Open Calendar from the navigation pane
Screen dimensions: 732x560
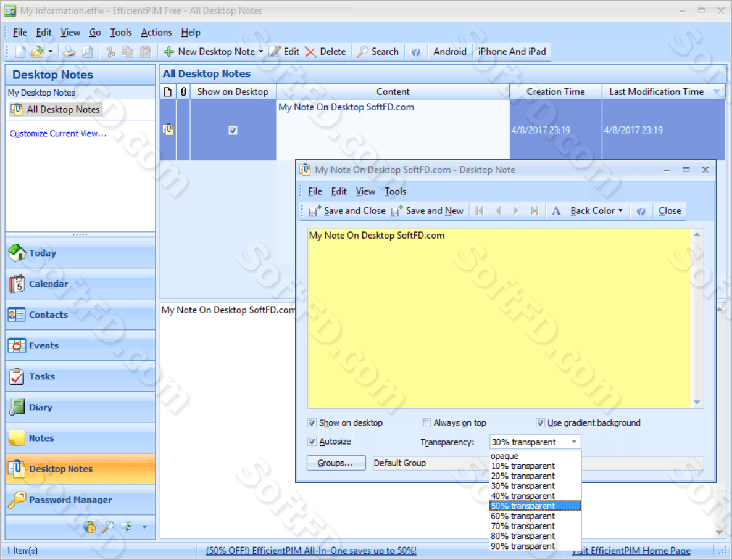80,284
